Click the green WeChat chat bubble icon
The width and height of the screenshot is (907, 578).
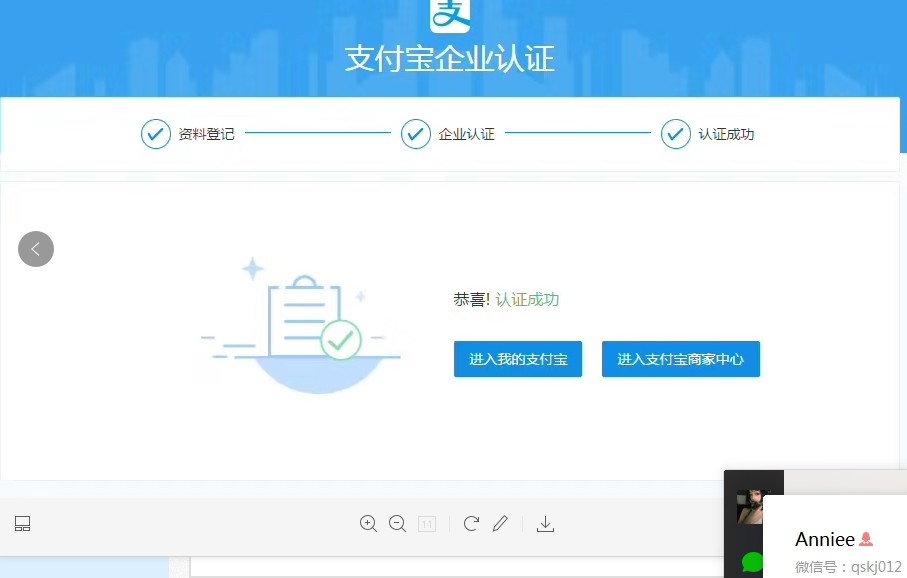click(752, 562)
